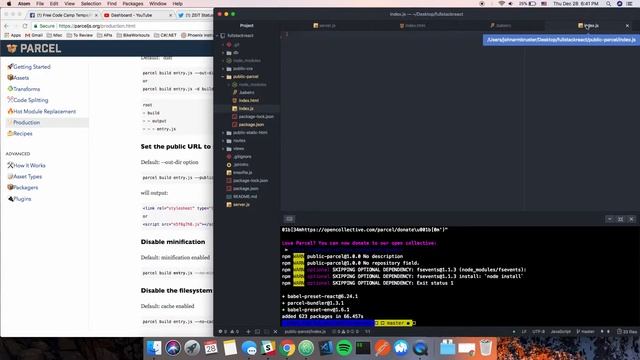Open Slack from the dock
The image size is (640, 360).
click(268, 348)
